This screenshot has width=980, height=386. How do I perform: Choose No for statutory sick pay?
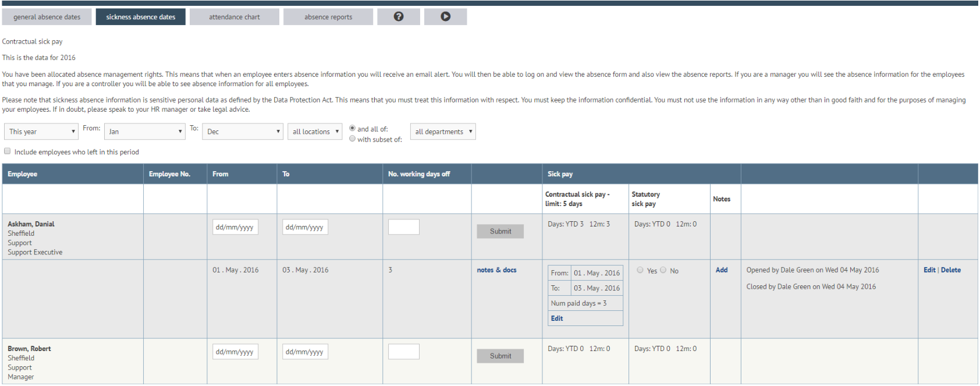[663, 270]
